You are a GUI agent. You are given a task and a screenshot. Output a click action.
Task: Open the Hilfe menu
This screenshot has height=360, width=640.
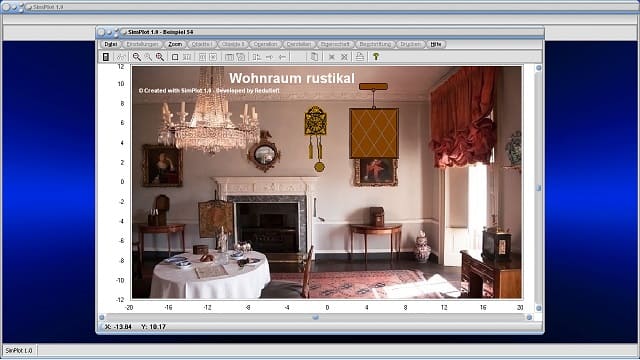pos(436,44)
